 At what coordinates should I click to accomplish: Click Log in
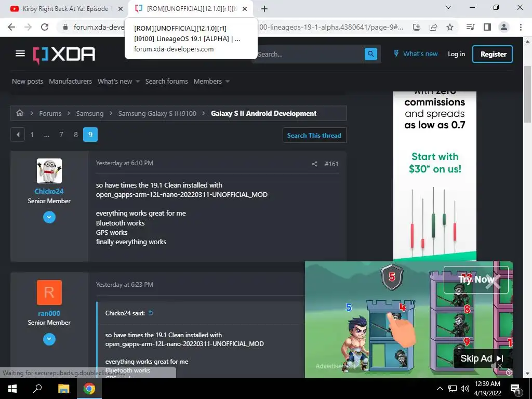(x=456, y=54)
